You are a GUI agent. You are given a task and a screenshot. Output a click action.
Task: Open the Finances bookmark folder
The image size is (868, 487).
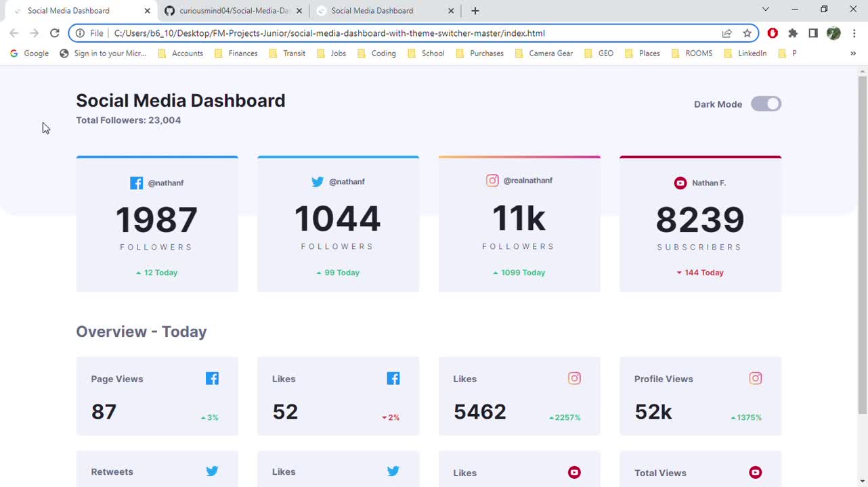pos(236,53)
